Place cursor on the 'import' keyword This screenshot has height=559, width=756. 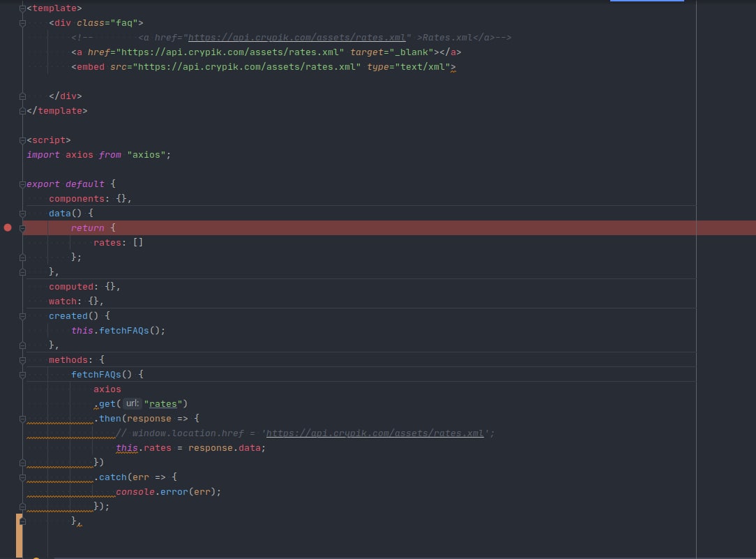tap(43, 155)
